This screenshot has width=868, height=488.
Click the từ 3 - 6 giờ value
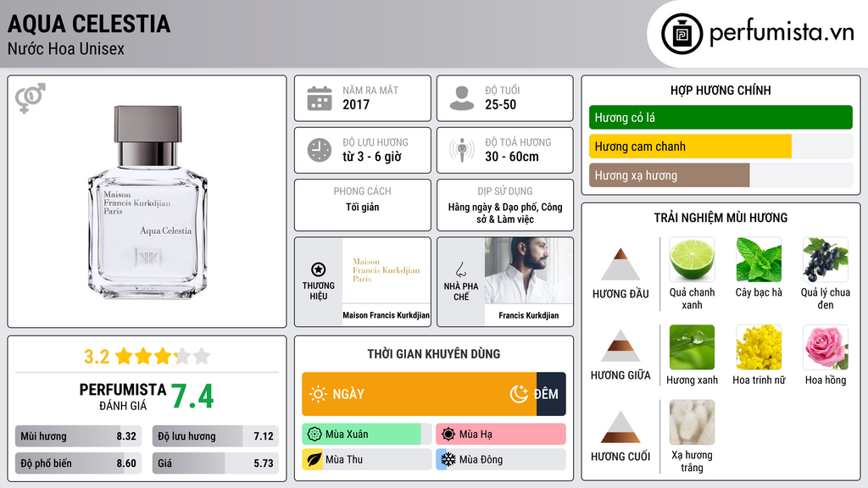tap(372, 157)
